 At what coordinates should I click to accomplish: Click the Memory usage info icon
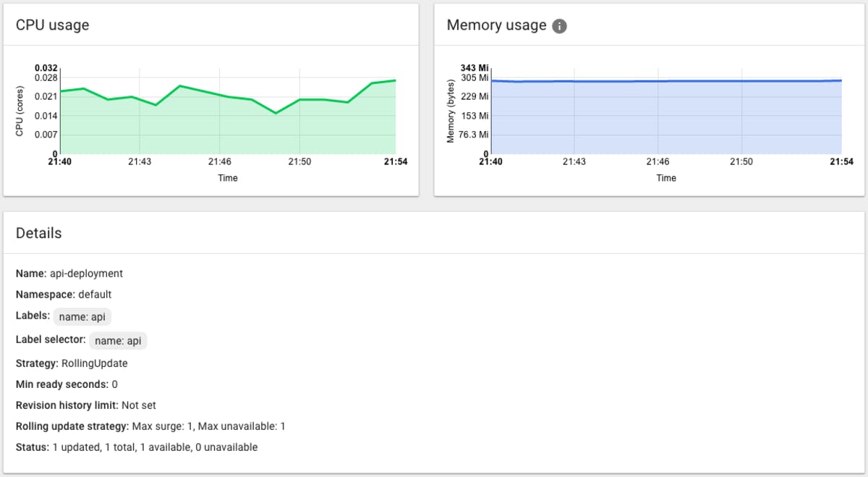(x=559, y=26)
